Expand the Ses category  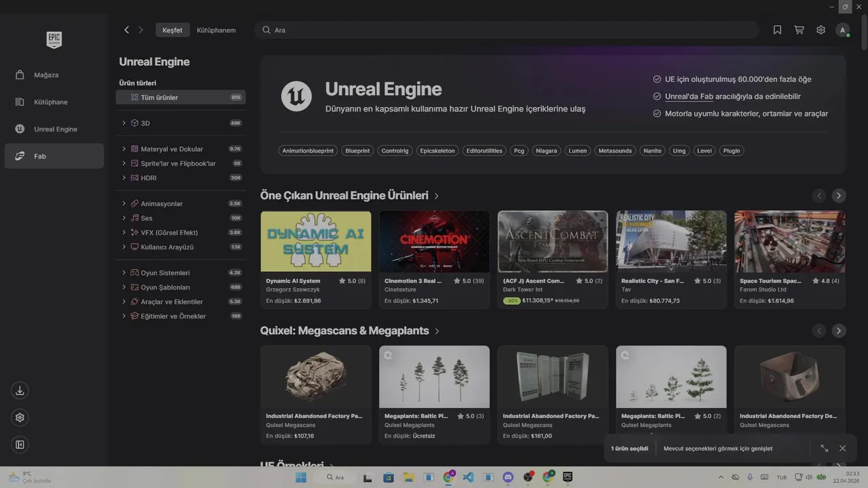(124, 218)
